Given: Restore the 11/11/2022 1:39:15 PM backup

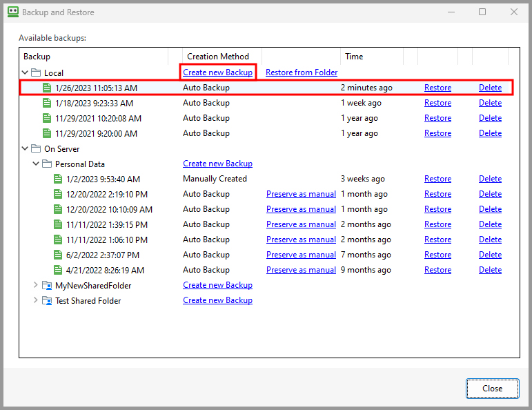Looking at the screenshot, I should coord(437,224).
